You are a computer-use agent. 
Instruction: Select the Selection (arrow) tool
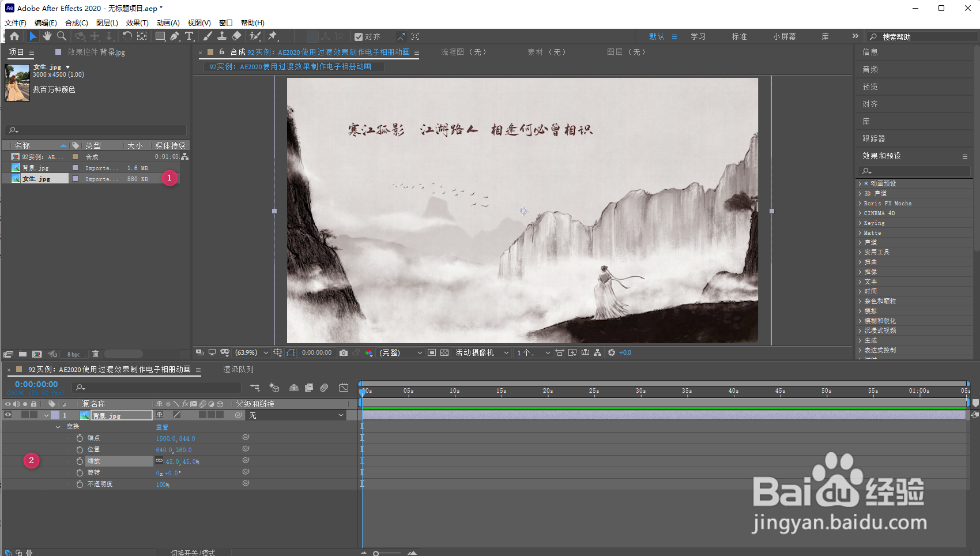(33, 36)
